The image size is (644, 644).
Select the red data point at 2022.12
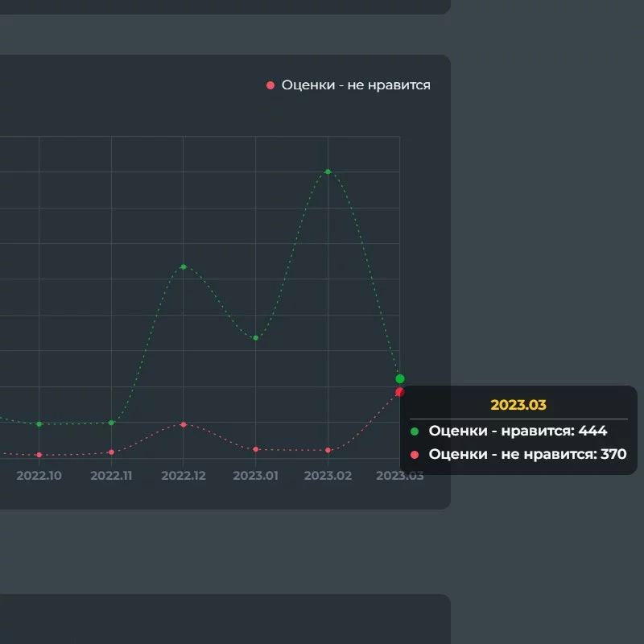pos(184,424)
